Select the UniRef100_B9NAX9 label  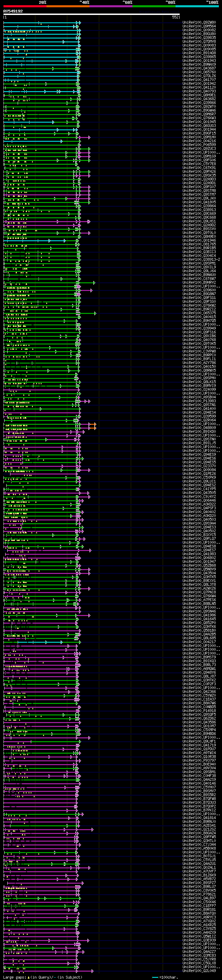199,64
